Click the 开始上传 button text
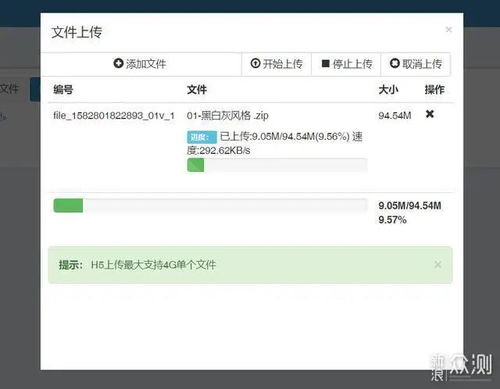This screenshot has height=389, width=500. point(282,64)
